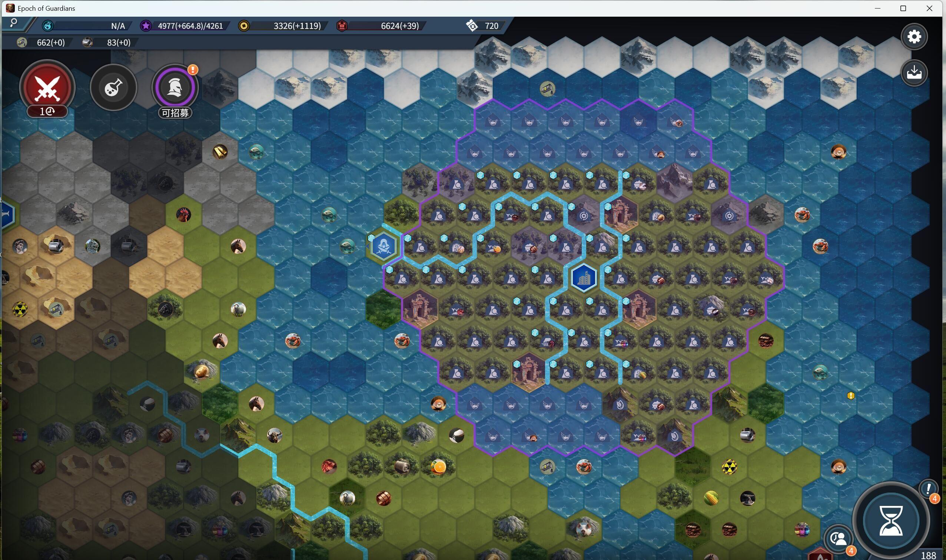The image size is (946, 560).
Task: Click the orange alert badge on recruit button
Action: [x=193, y=70]
